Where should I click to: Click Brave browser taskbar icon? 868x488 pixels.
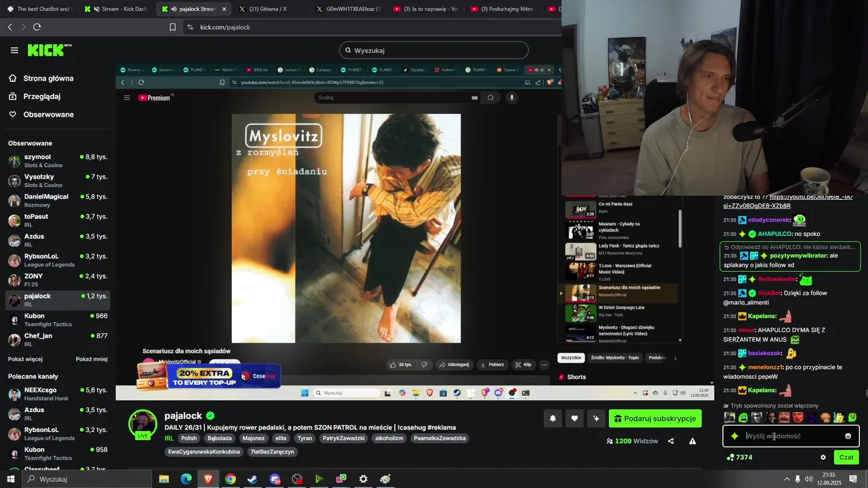208,479
